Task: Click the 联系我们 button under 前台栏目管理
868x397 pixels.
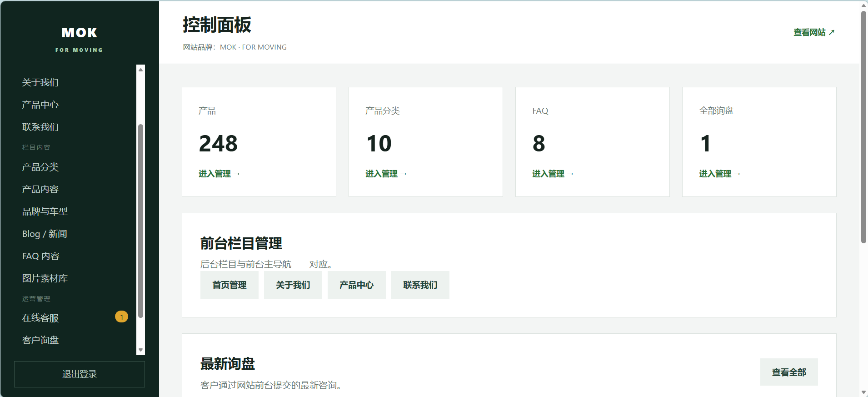Action: pos(420,285)
